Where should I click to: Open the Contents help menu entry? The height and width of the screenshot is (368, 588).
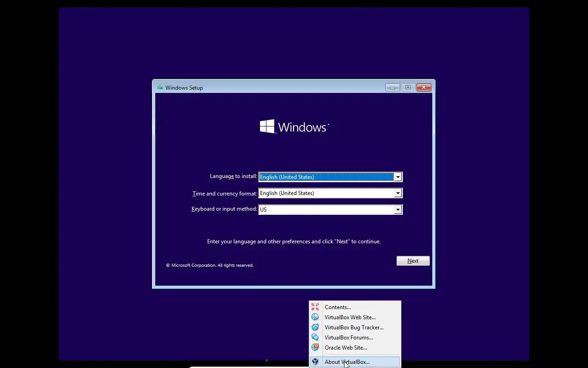point(355,307)
